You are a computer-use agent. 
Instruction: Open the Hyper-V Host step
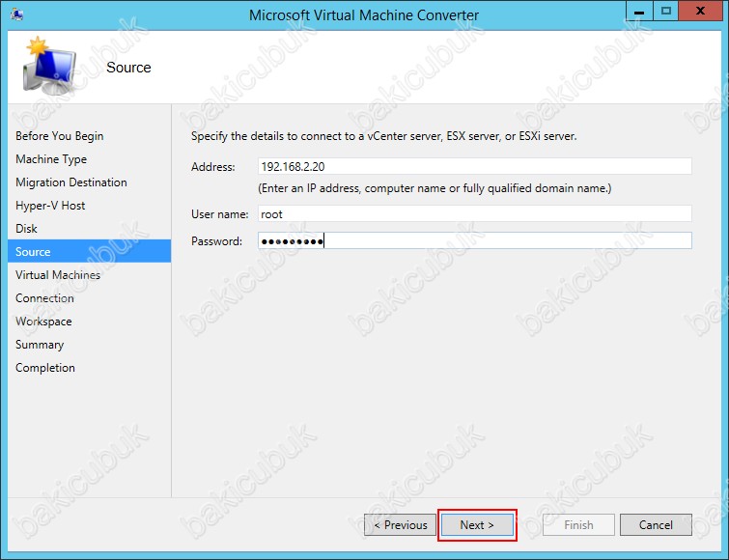coord(50,206)
